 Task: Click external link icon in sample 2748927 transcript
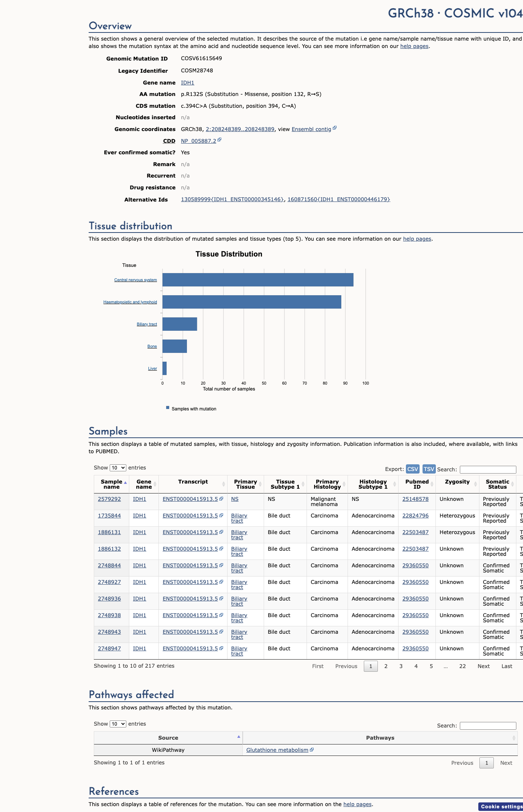pyautogui.click(x=221, y=581)
